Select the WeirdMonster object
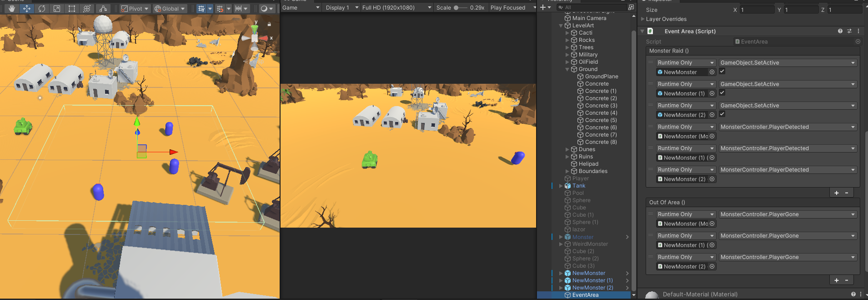868x300 pixels. pyautogui.click(x=590, y=244)
